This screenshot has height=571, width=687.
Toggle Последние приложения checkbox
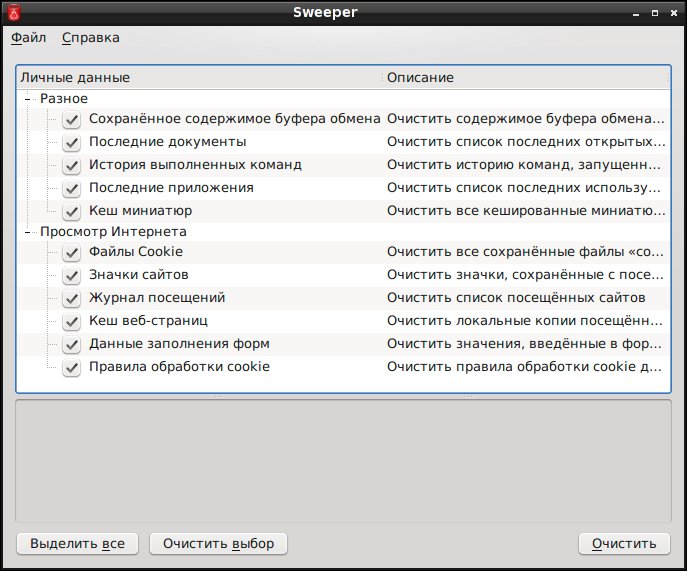(x=71, y=188)
